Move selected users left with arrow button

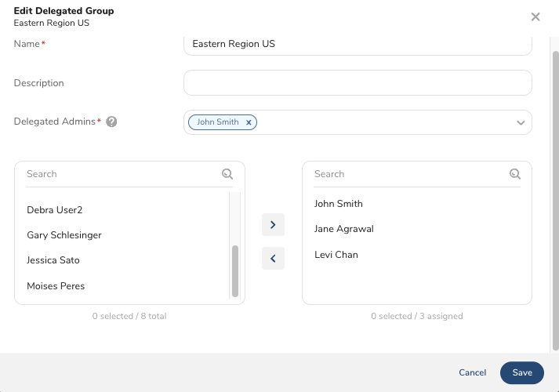pyautogui.click(x=273, y=258)
